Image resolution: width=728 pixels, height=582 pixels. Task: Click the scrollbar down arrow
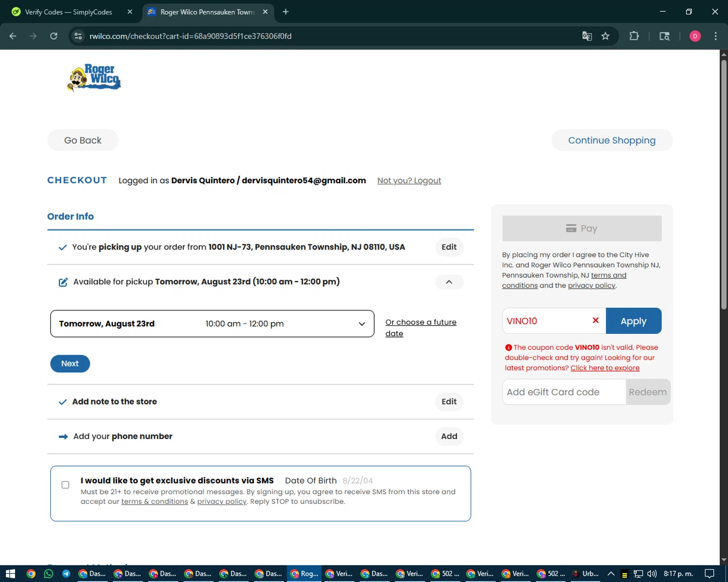coord(724,560)
